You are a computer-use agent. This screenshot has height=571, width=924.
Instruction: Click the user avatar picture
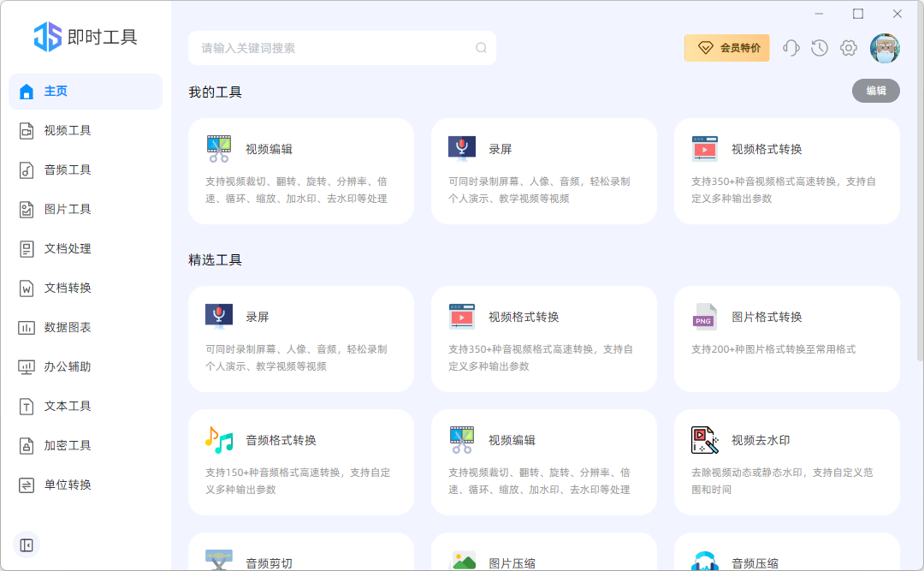pos(885,48)
